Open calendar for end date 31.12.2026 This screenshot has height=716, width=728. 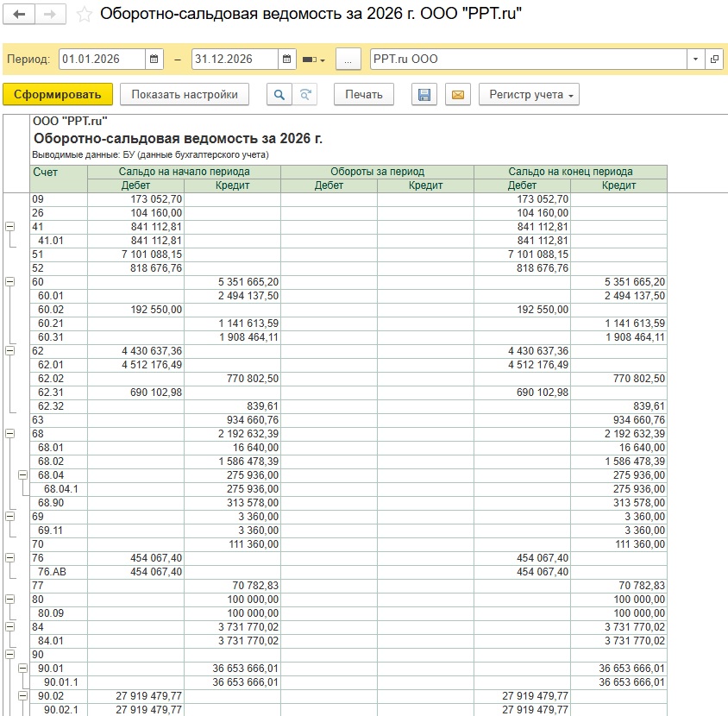point(287,60)
